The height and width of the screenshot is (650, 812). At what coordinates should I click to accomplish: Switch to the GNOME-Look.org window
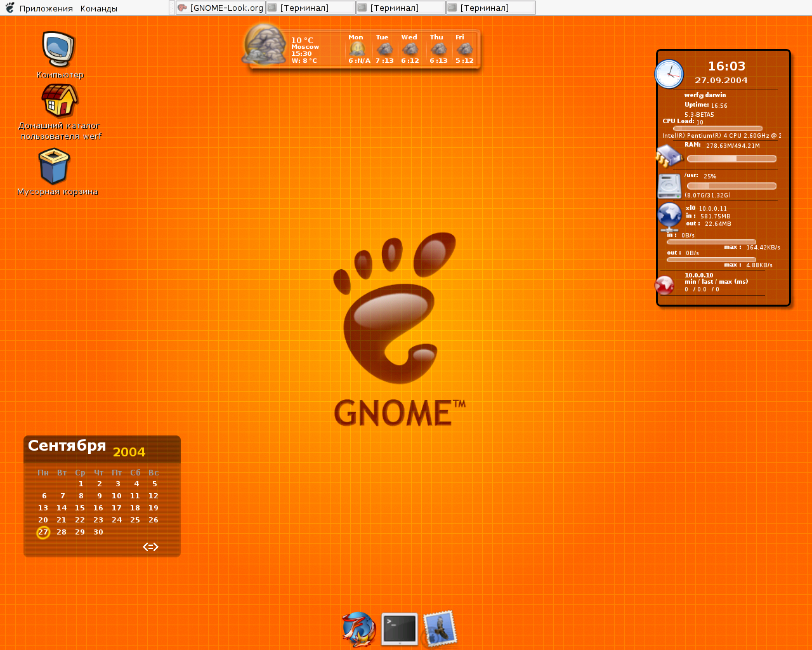tap(220, 8)
